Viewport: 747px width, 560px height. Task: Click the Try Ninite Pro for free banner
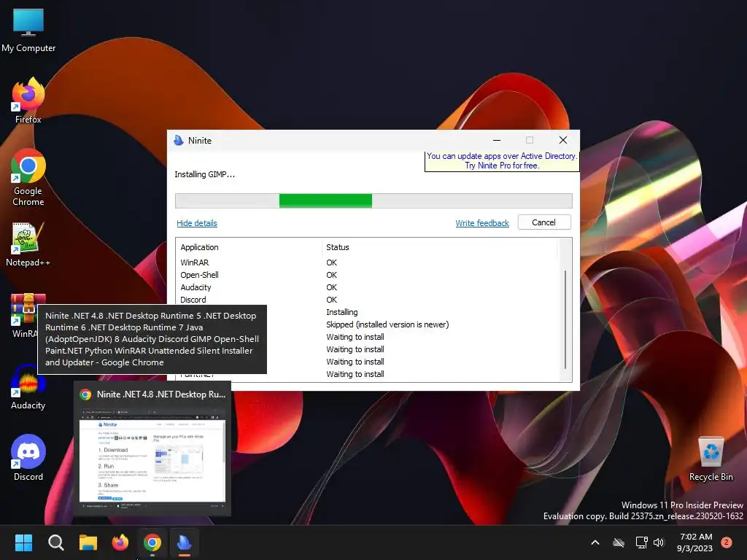click(502, 161)
